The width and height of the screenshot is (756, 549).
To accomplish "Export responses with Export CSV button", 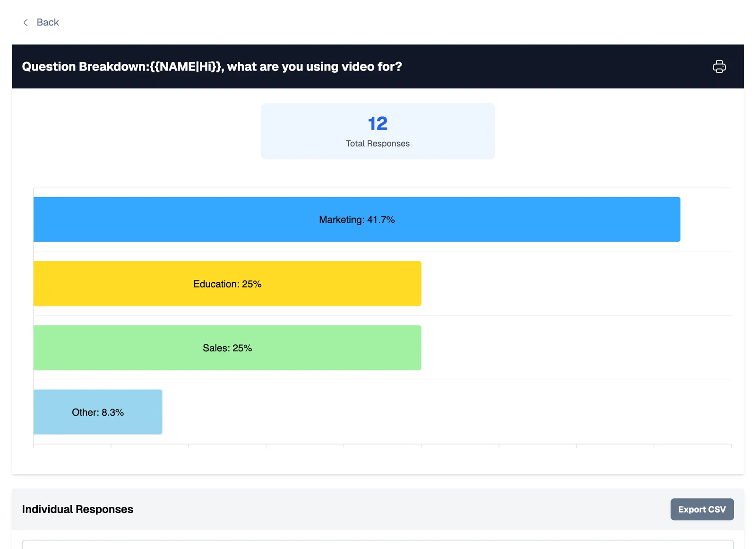I will coord(702,509).
